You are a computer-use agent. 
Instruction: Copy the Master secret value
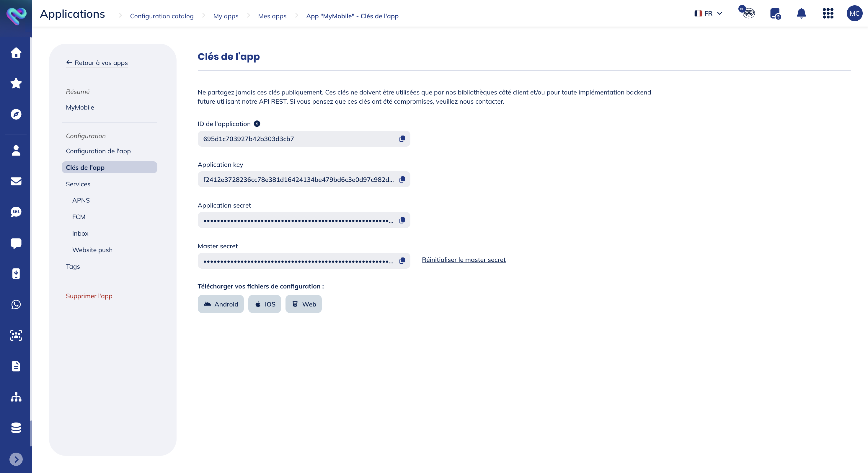click(x=402, y=261)
